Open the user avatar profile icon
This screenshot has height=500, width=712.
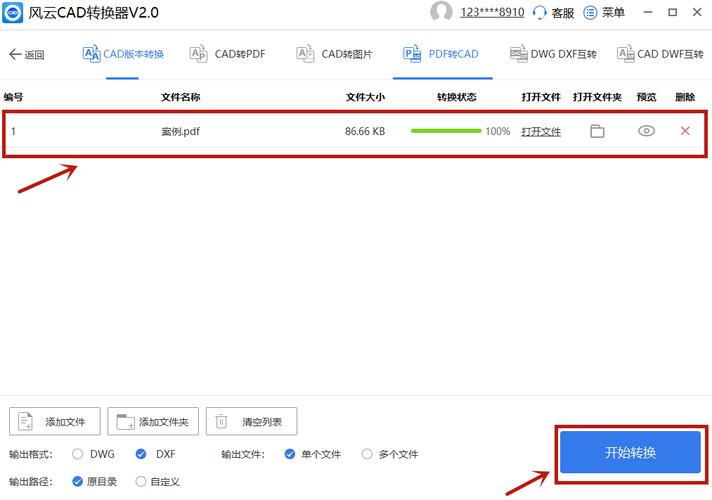[x=441, y=11]
